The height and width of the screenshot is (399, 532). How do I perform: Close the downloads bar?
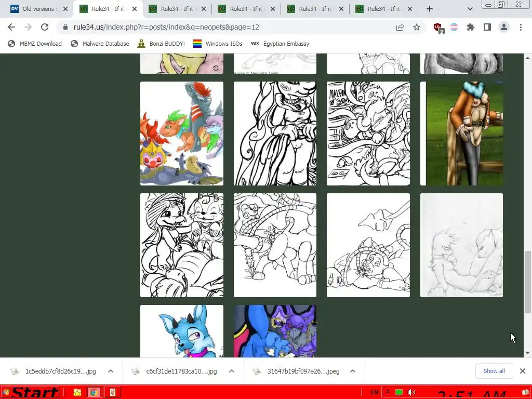pos(523,371)
